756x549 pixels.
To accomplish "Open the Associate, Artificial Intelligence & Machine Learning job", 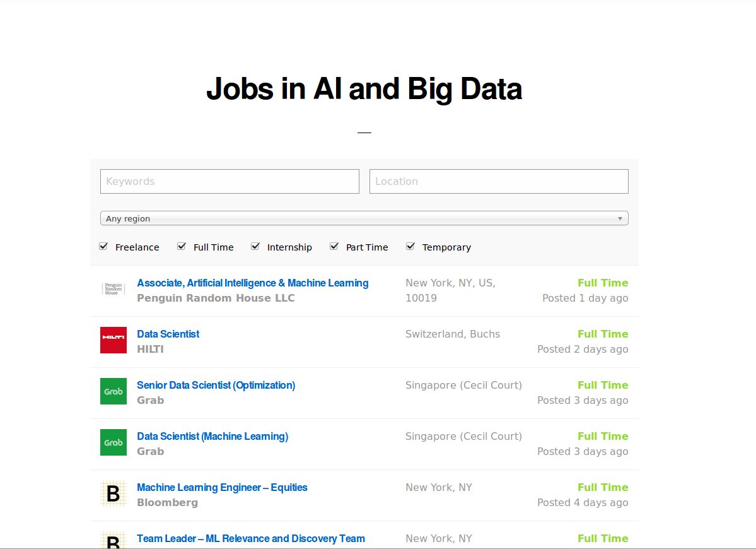I will click(x=252, y=283).
